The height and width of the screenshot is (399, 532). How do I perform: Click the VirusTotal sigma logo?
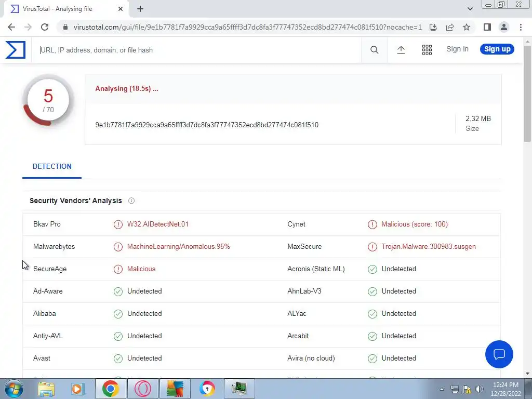[16, 50]
